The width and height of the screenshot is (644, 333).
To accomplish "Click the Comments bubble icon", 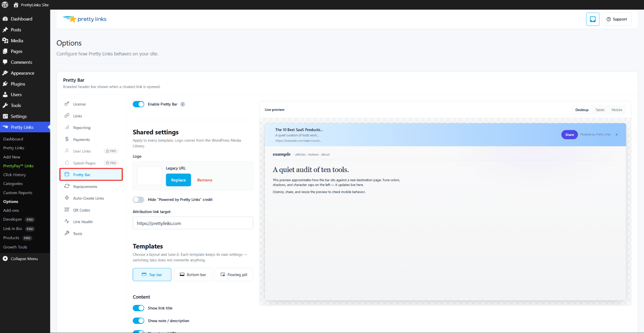I will pos(5,62).
